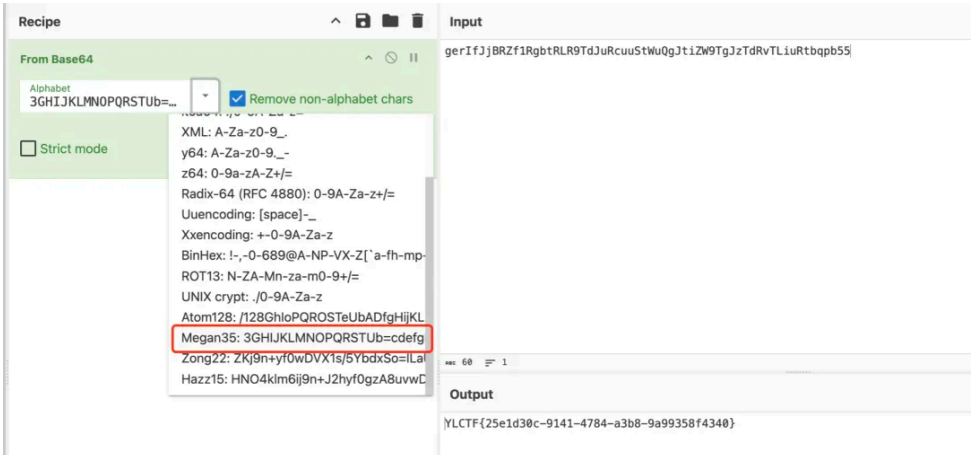Pick the BinHex alphabet option
The image size is (975, 455).
297,256
